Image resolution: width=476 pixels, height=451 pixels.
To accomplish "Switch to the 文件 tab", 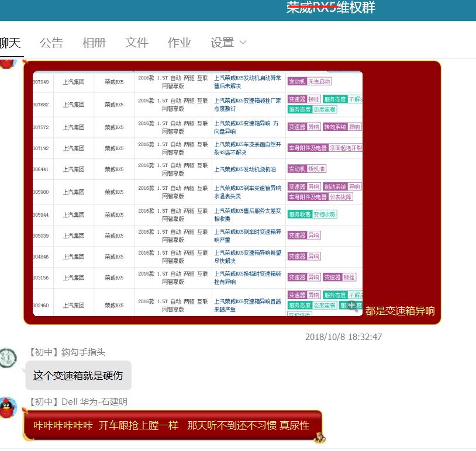I will (x=136, y=42).
